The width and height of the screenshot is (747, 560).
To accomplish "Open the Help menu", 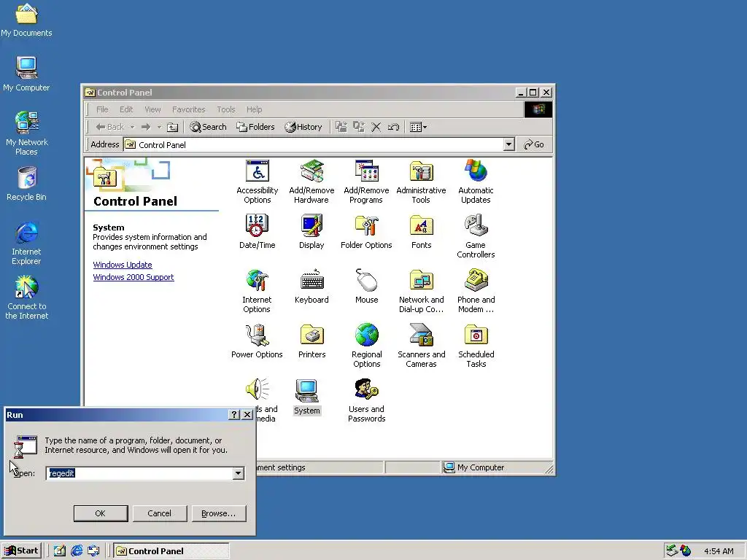I will tap(254, 109).
